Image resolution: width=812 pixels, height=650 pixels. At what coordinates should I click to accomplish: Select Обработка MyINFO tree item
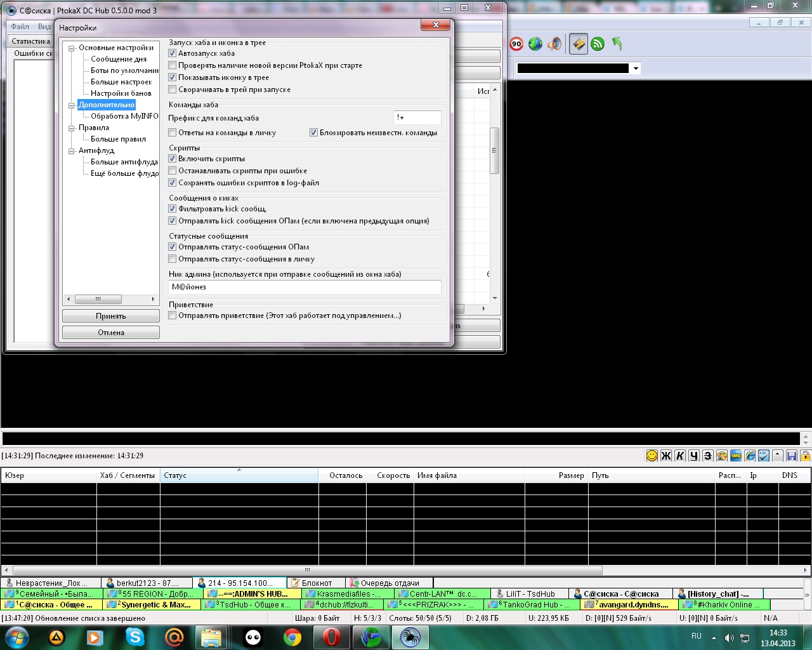[x=124, y=116]
